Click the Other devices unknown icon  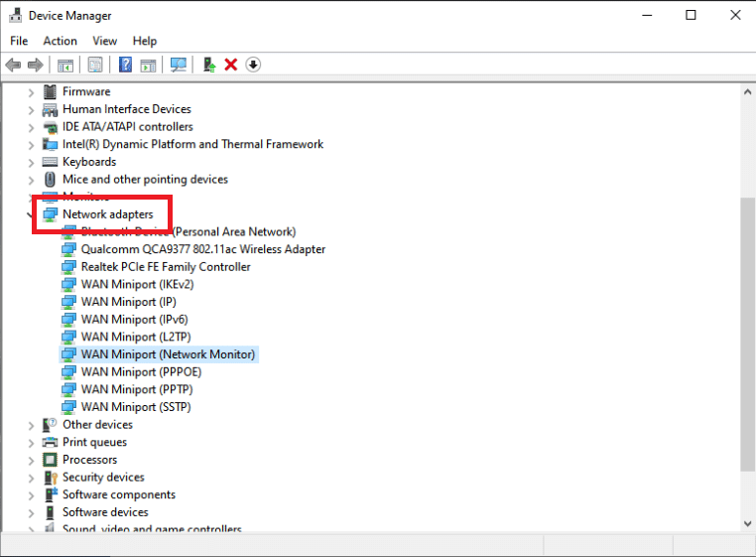(50, 425)
